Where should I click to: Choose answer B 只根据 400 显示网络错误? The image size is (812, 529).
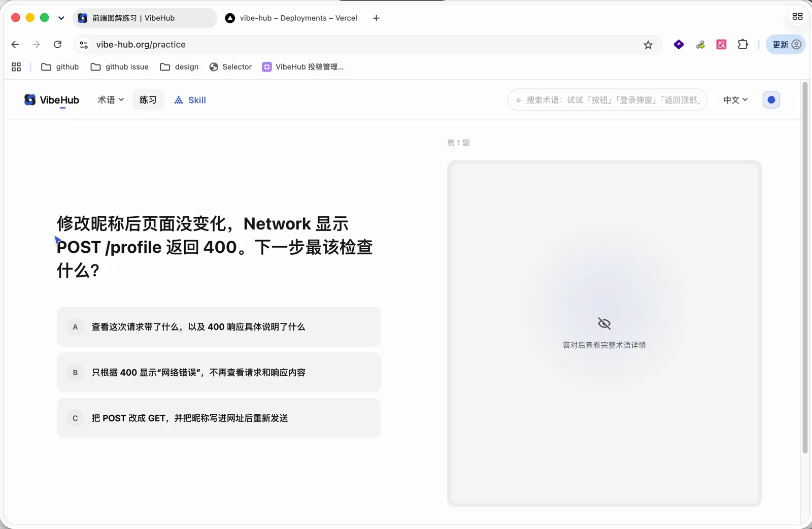click(x=219, y=373)
